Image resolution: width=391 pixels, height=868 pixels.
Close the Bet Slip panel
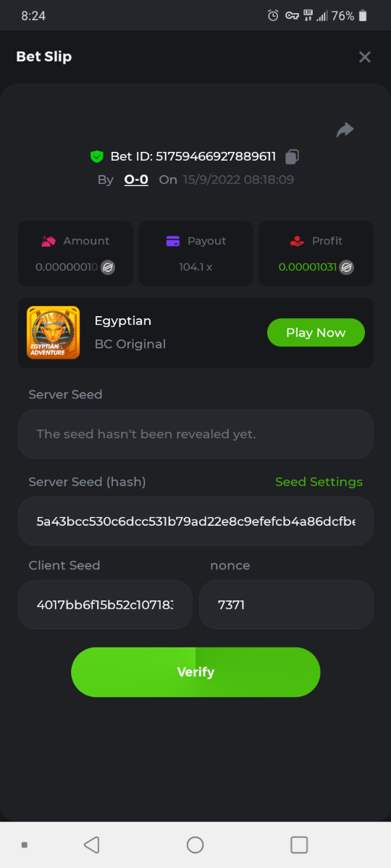click(365, 56)
